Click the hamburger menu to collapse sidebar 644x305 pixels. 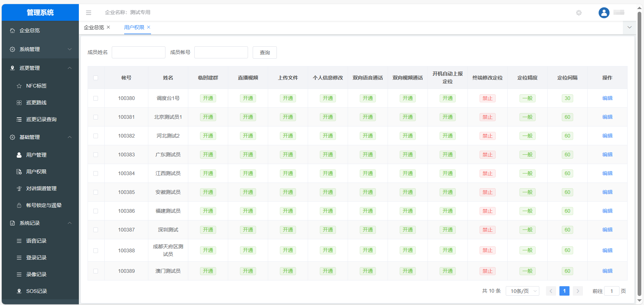pos(88,12)
